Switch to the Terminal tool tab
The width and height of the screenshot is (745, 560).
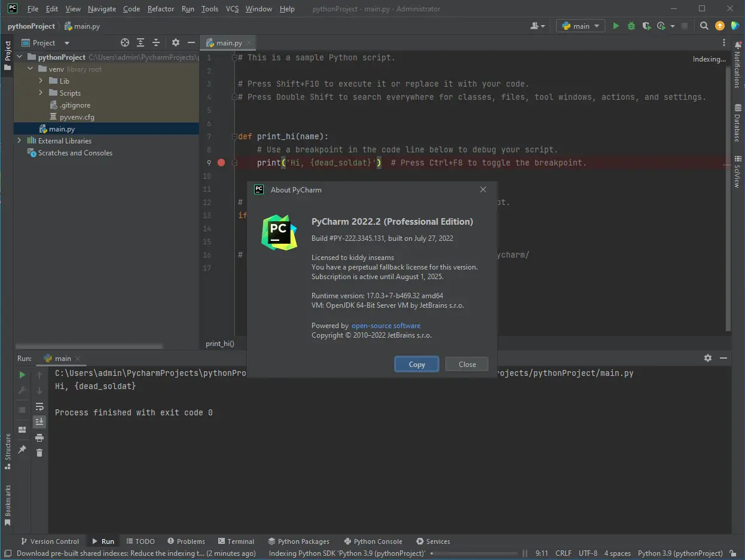pos(236,541)
